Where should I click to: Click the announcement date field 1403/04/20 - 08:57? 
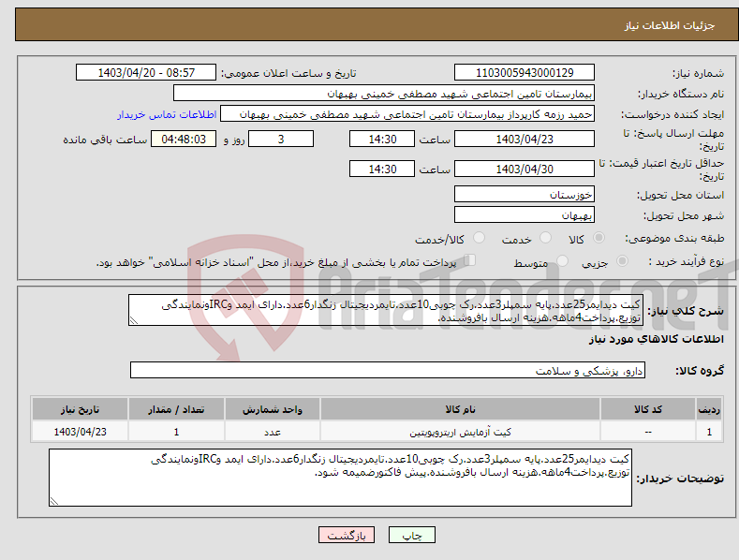pos(146,73)
